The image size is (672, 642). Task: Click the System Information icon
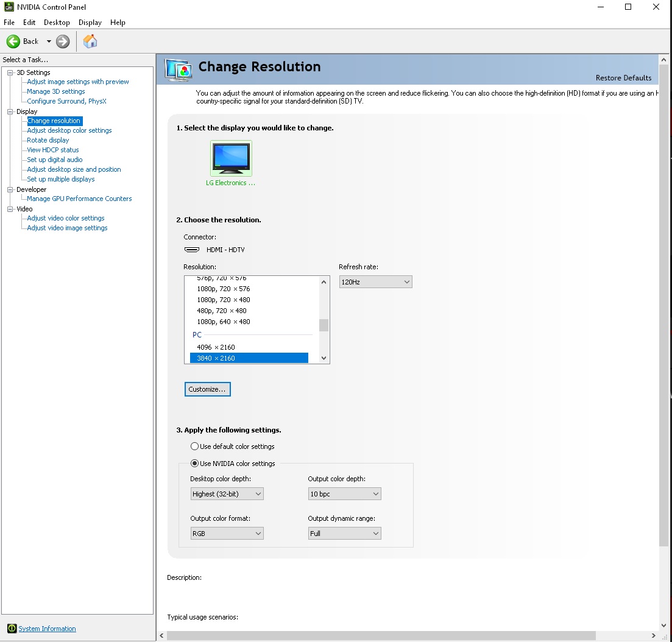point(12,629)
